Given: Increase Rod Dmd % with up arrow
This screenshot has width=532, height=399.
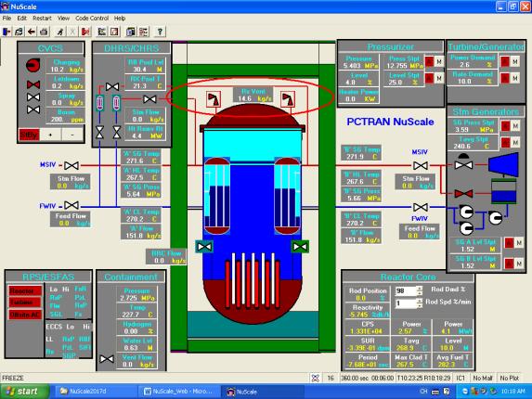Looking at the screenshot, I should pyautogui.click(x=420, y=289).
